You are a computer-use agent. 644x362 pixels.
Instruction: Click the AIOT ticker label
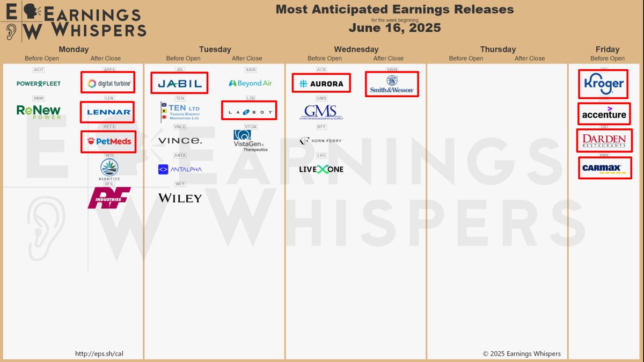click(x=39, y=70)
